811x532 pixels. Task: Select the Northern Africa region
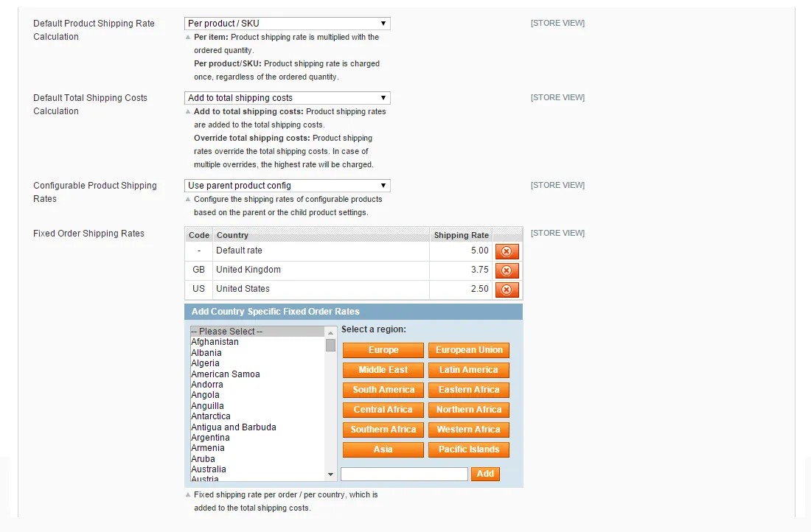pos(469,410)
